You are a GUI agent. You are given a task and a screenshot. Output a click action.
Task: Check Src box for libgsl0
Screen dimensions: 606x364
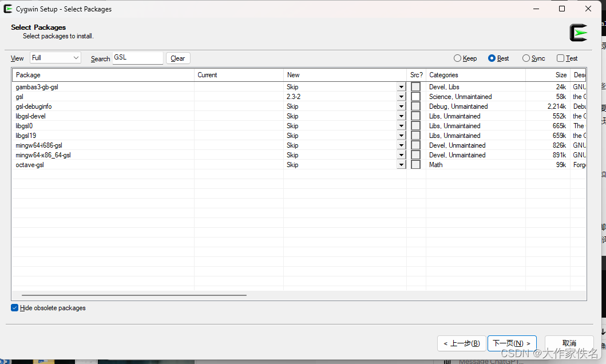pos(415,125)
